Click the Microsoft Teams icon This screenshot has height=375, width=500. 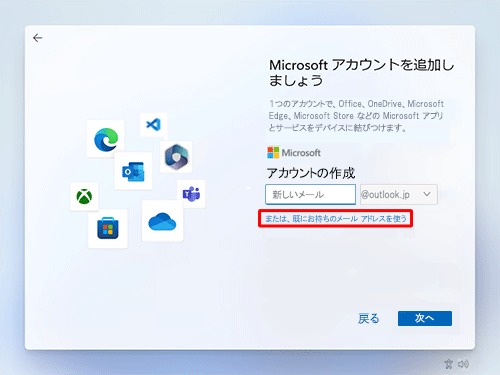191,194
